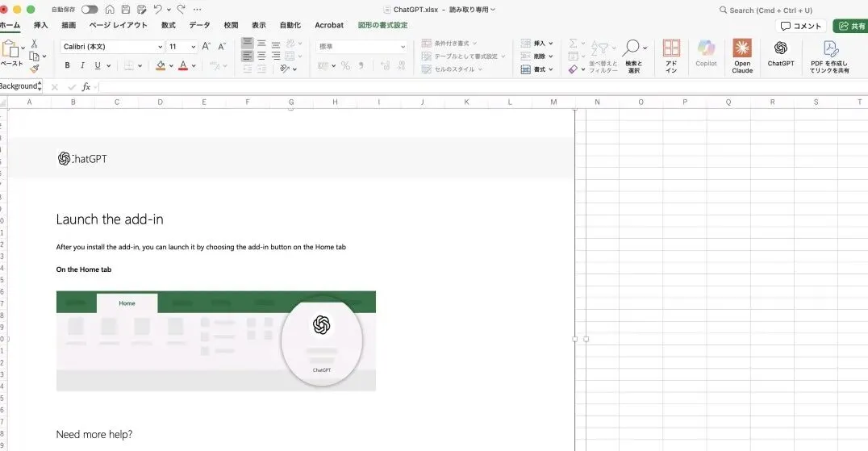Toggle the 自動保存 AutoSave switch
The image size is (868, 451).
[89, 10]
